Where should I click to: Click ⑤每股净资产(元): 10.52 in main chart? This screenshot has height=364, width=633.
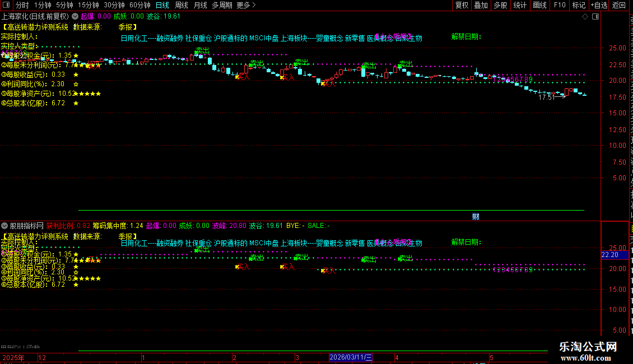(39, 94)
